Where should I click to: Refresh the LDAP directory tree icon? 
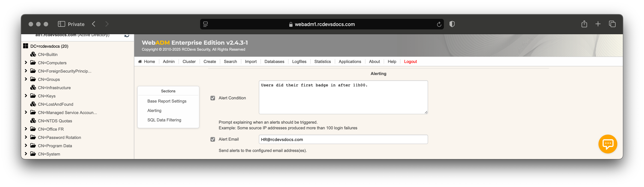(x=127, y=35)
